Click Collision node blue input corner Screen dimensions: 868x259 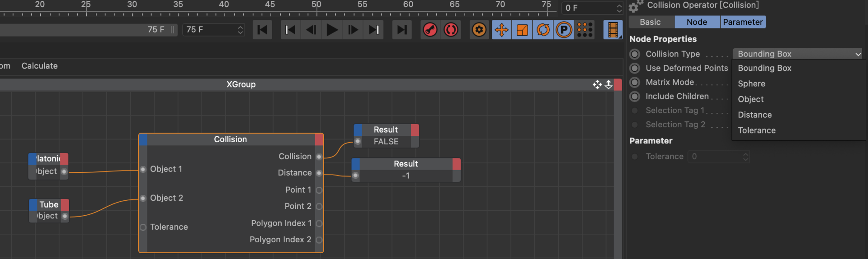pos(143,139)
